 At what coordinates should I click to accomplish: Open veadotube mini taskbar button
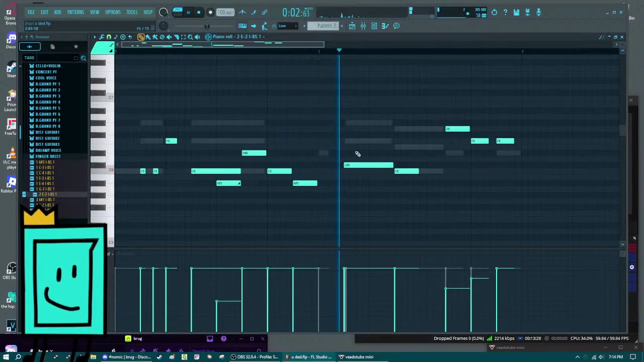356,357
